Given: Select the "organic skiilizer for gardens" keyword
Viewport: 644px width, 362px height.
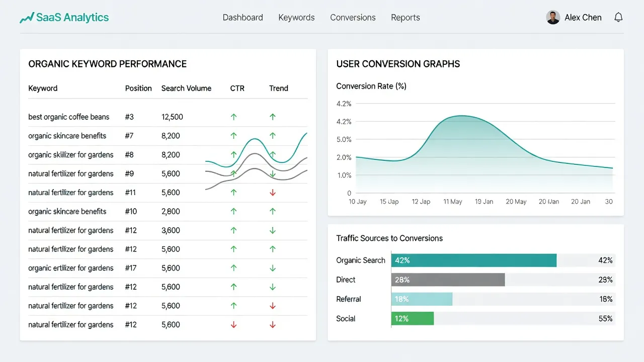Looking at the screenshot, I should (x=71, y=155).
